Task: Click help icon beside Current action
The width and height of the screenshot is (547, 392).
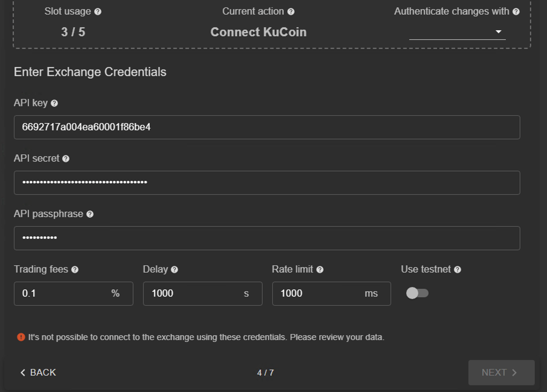Action: 291,12
